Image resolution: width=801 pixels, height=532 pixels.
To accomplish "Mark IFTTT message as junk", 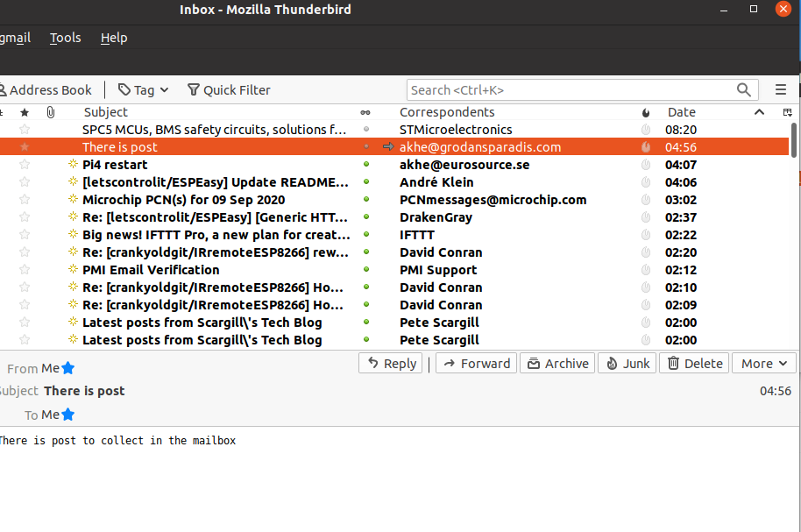I will [646, 235].
